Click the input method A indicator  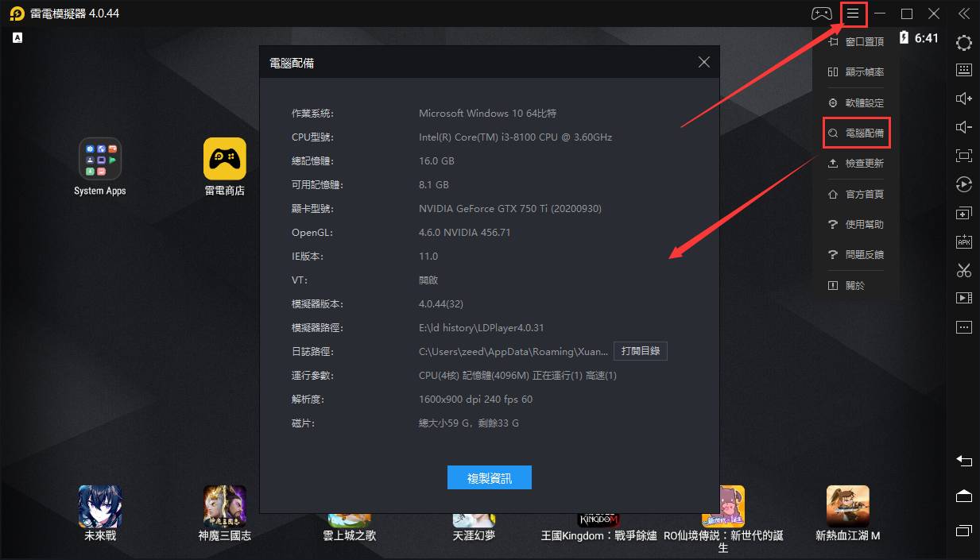[x=17, y=37]
